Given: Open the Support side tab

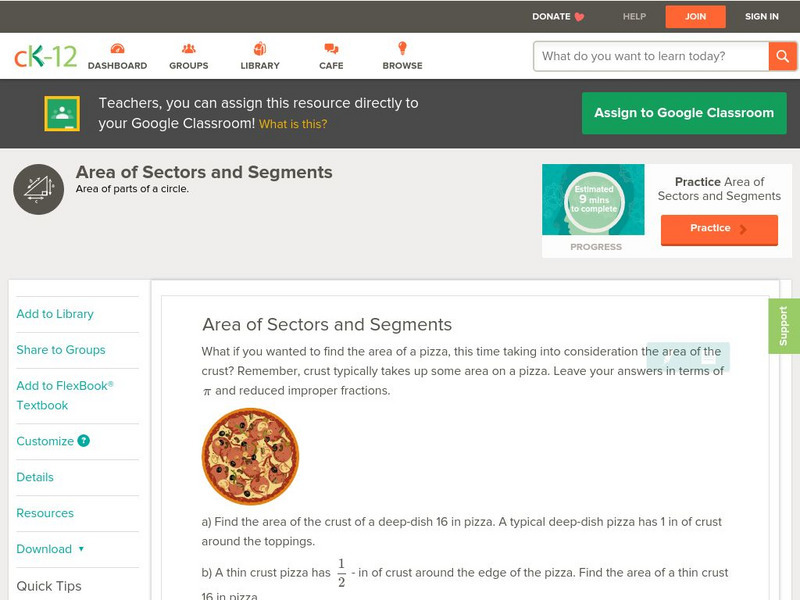Looking at the screenshot, I should (784, 326).
